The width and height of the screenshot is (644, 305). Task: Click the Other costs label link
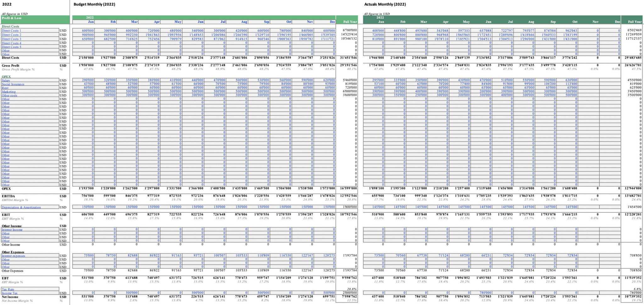pos(9,95)
